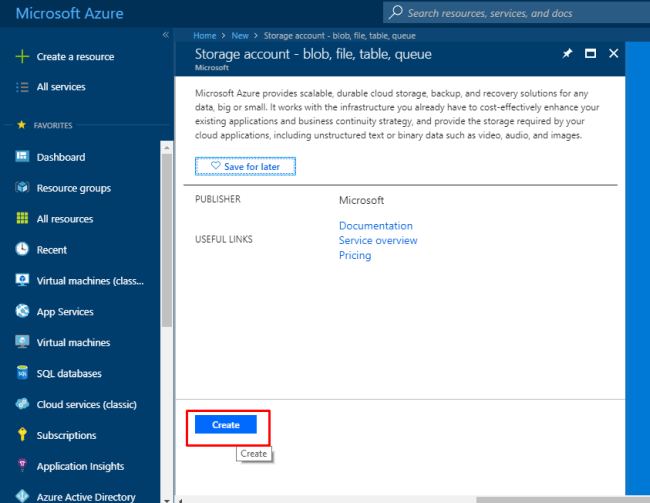The image size is (650, 503).
Task: Click the Dashboard icon in sidebar
Action: coord(22,157)
